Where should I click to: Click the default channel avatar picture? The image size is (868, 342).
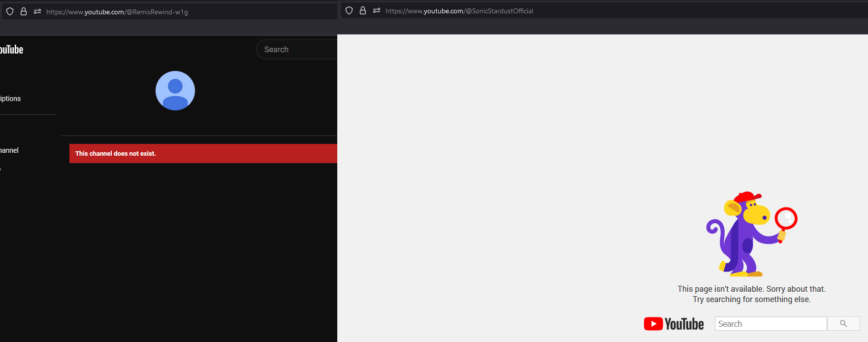(x=175, y=91)
